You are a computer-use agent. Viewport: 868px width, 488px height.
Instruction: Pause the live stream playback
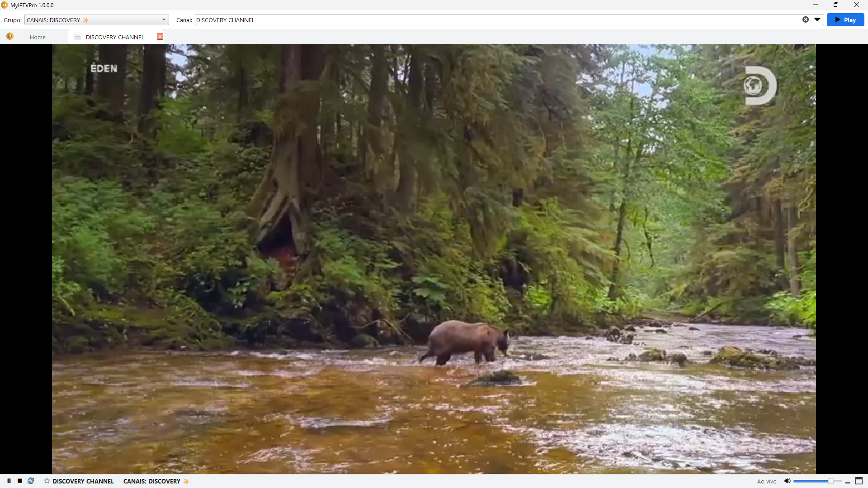(9, 481)
